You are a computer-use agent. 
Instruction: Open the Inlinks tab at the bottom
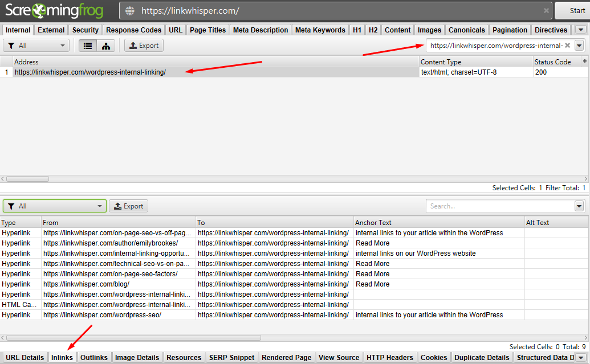click(62, 357)
